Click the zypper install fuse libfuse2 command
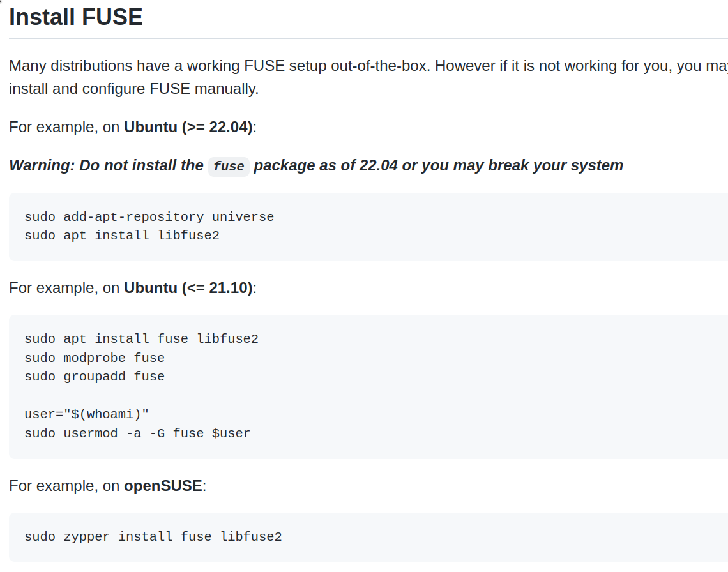Screen dimensions: 728x572 [x=153, y=536]
